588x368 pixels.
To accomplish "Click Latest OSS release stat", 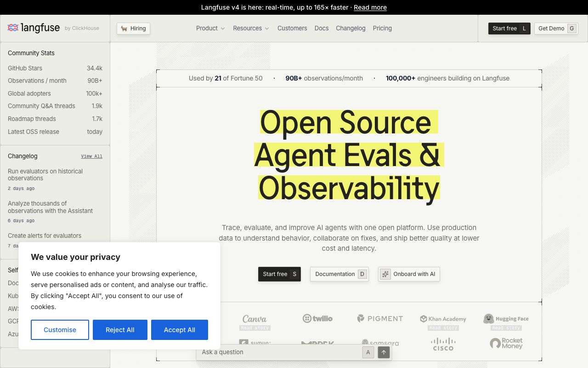I will tap(55, 132).
